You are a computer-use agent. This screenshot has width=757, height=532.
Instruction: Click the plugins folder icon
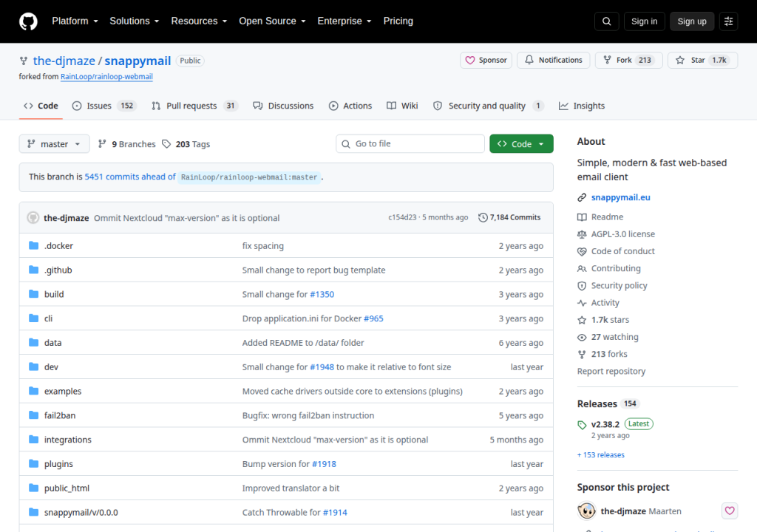pyautogui.click(x=33, y=463)
